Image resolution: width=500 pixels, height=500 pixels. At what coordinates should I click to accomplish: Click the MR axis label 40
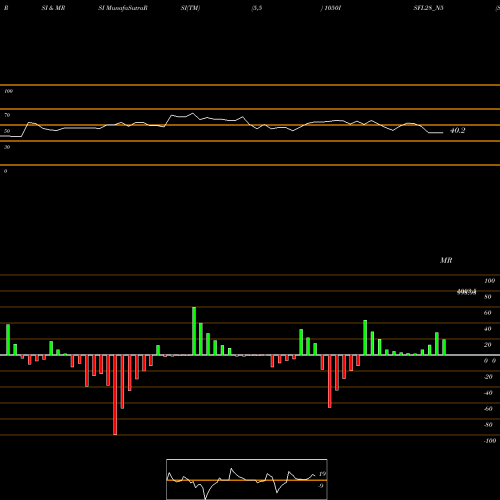[x=487, y=329]
